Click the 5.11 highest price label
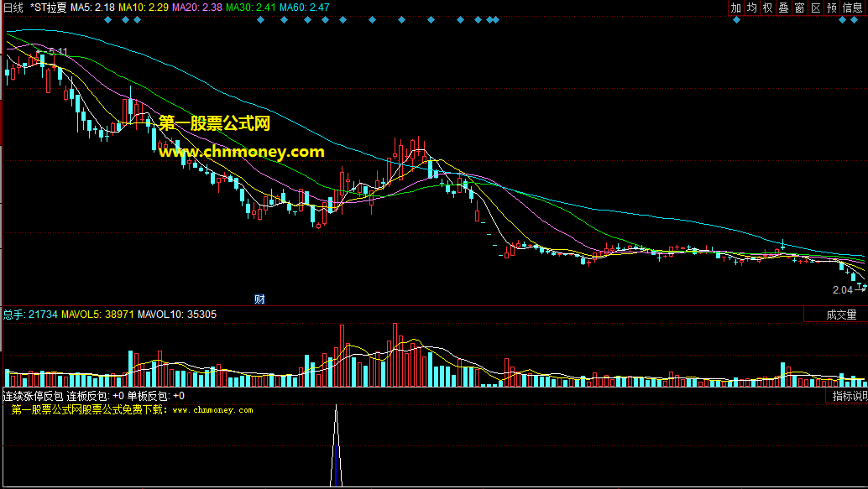868x489 pixels. coord(58,52)
